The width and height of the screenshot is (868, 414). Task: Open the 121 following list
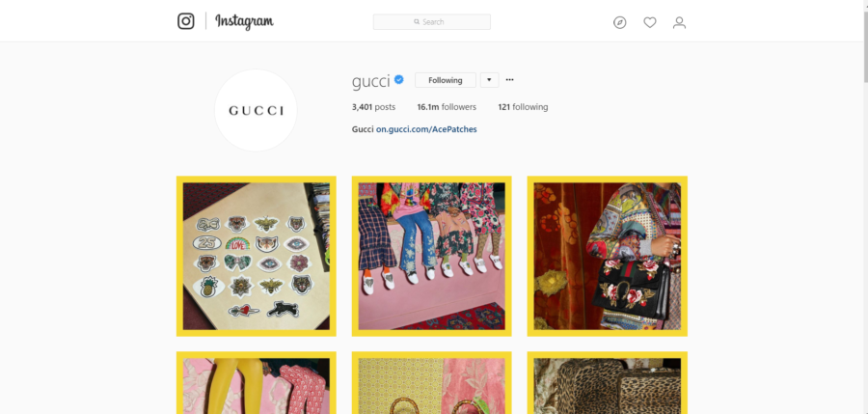tap(523, 107)
